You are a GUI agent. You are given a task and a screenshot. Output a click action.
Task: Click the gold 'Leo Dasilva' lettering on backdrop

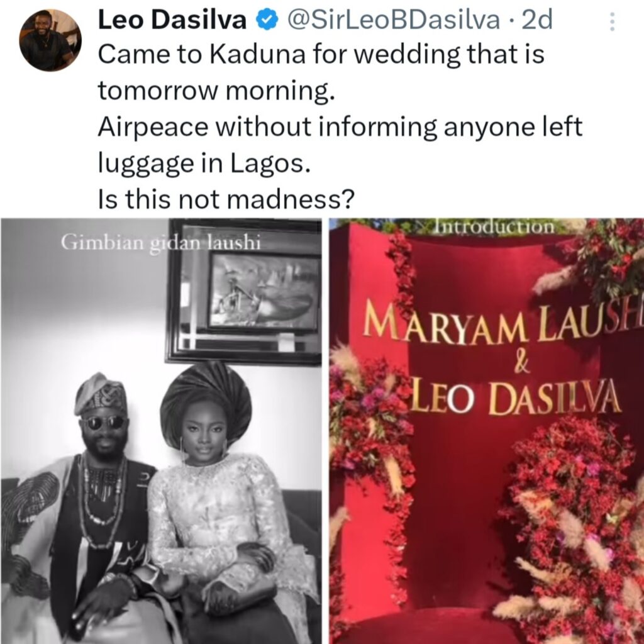(516, 397)
